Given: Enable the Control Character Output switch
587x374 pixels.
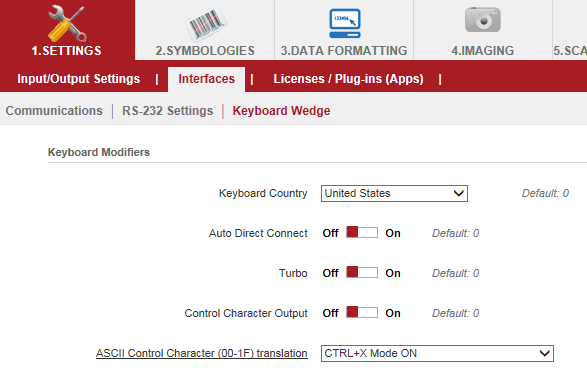Looking at the screenshot, I should point(362,312).
